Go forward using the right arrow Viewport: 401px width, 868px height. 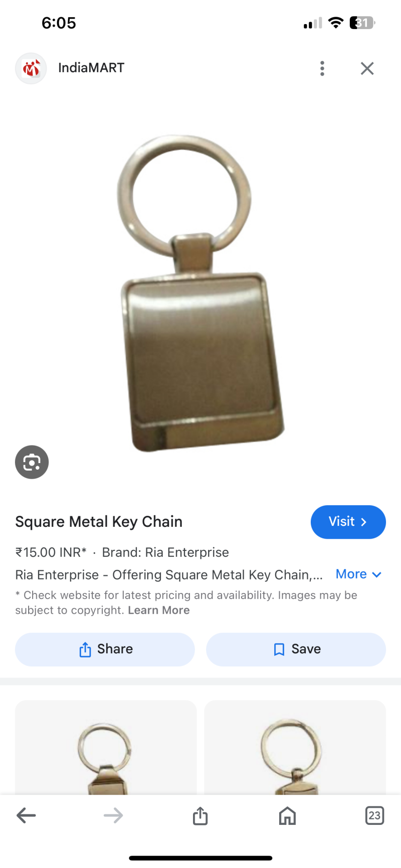coord(113,815)
